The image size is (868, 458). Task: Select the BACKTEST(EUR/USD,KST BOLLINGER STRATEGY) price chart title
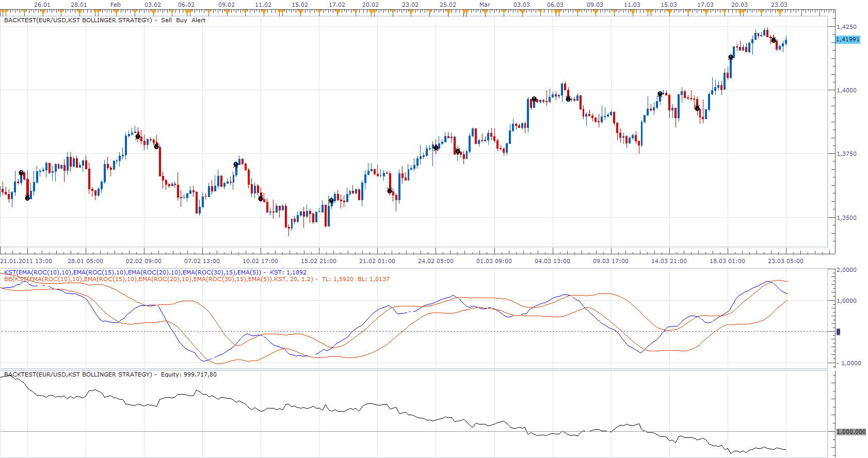(78, 20)
